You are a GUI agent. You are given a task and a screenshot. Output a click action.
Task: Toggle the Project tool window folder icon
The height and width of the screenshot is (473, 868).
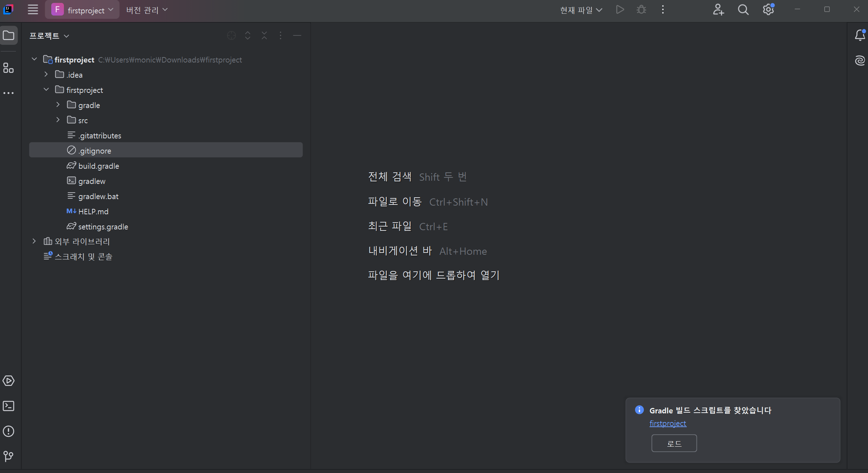8,35
